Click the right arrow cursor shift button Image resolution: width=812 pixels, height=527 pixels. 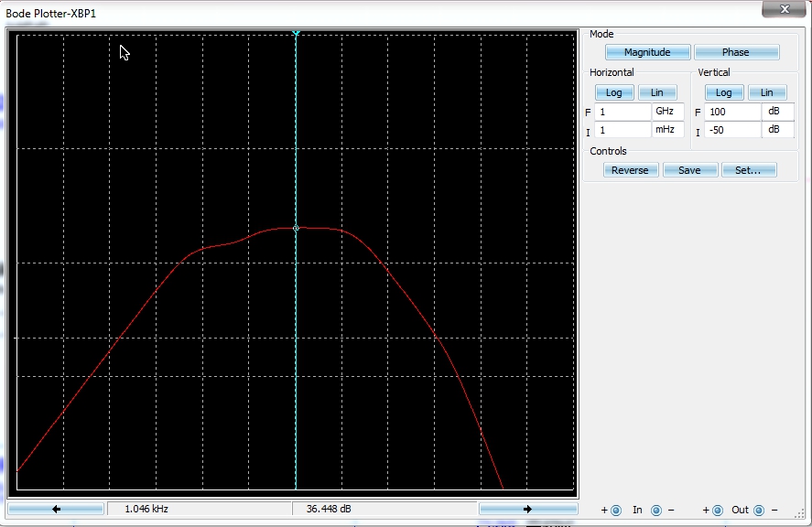point(527,509)
